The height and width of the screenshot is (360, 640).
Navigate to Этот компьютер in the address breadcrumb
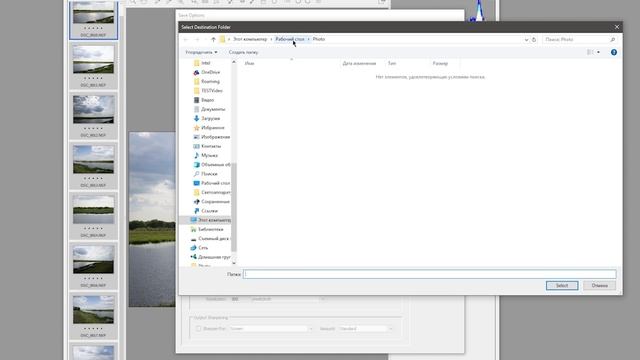(250, 39)
